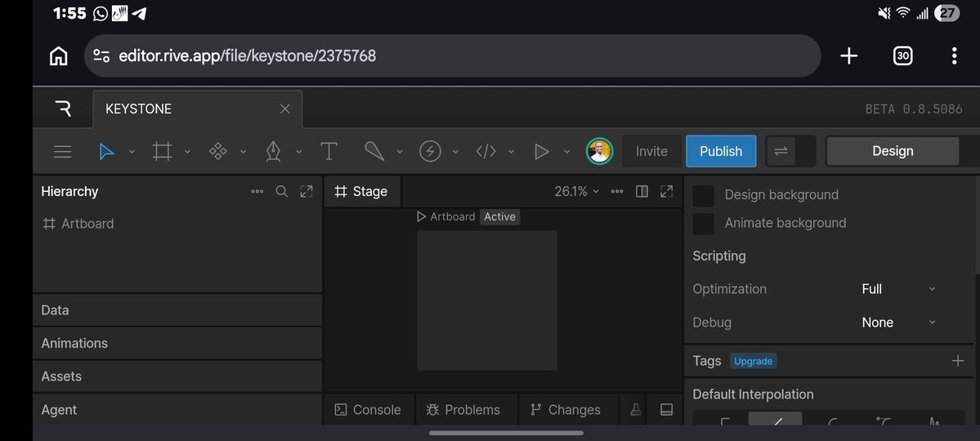The width and height of the screenshot is (980, 441).
Task: Select the arrow Select tool
Action: [107, 151]
